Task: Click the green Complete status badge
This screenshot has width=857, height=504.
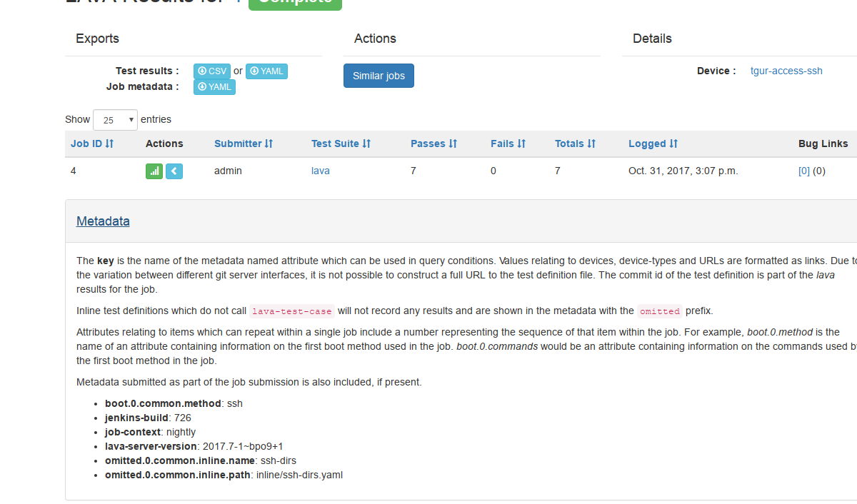Action: coord(295,2)
